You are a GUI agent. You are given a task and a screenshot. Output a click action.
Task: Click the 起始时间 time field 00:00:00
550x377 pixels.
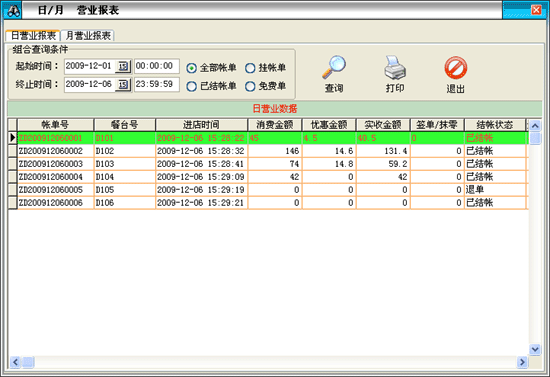pyautogui.click(x=157, y=66)
